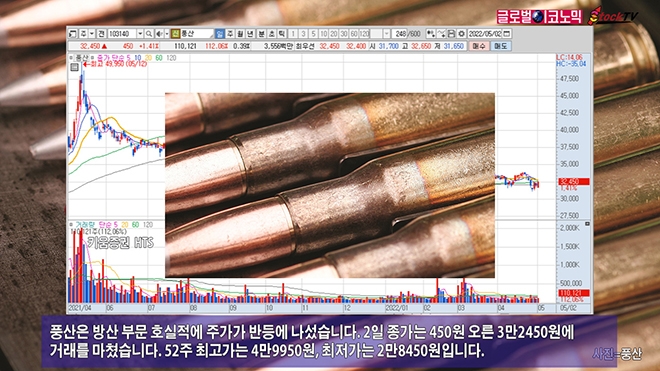
Task: Click the speaker sound icon in toolbar
Action: (x=159, y=34)
